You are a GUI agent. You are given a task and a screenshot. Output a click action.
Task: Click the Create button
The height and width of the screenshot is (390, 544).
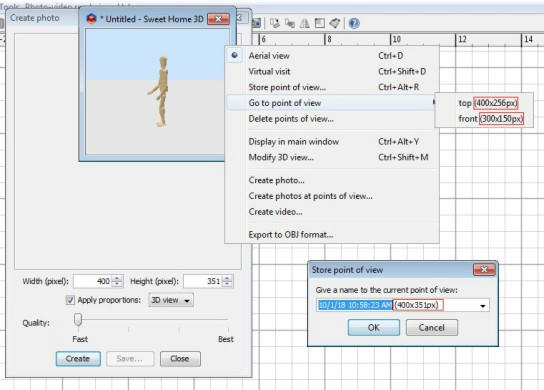point(78,359)
